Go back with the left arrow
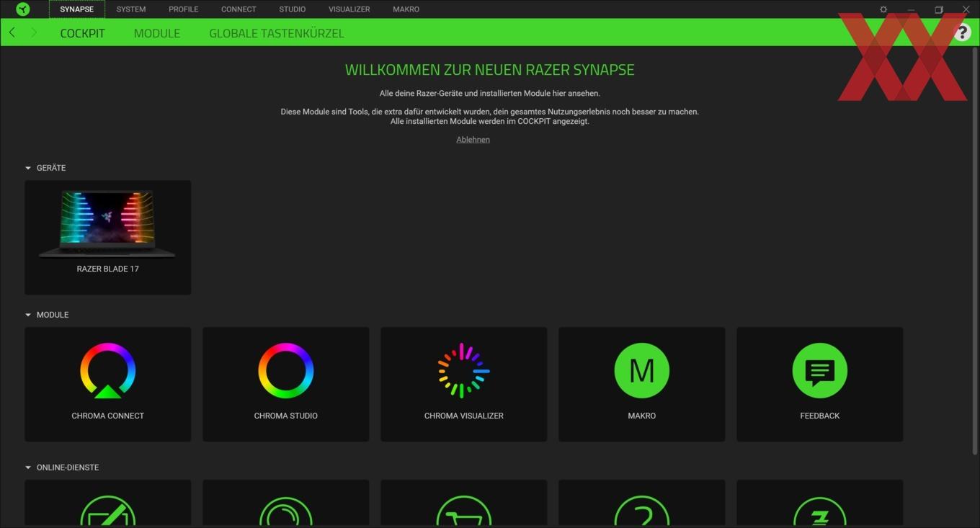This screenshot has width=980, height=528. click(12, 32)
